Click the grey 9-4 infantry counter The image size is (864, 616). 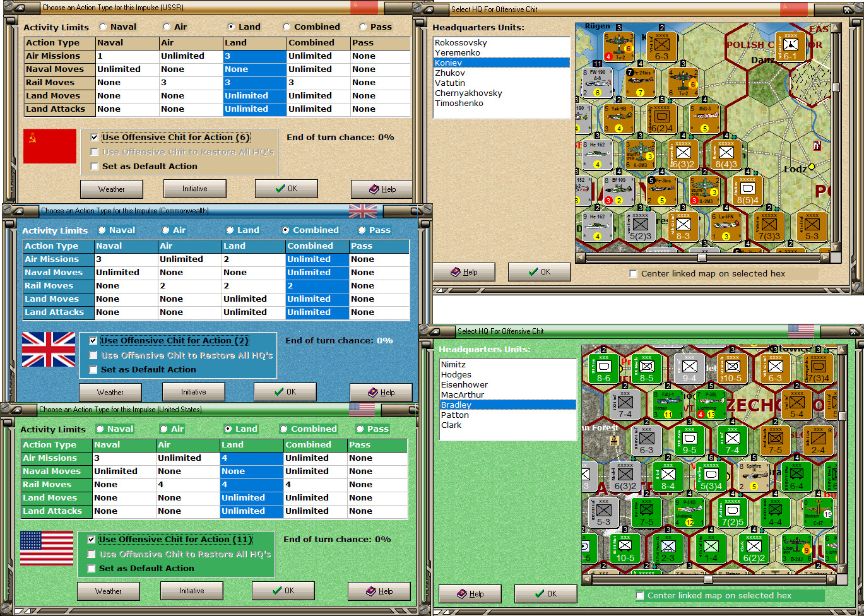tap(689, 369)
